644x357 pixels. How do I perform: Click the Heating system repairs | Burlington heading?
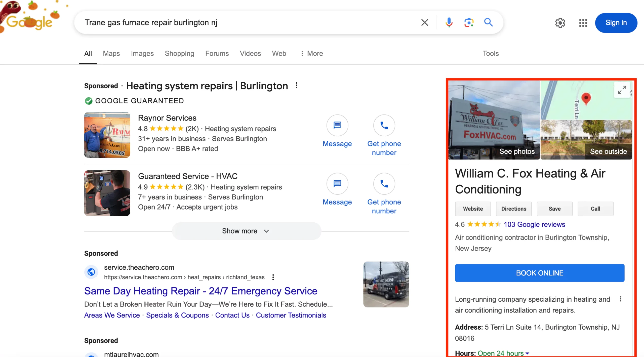[x=207, y=86]
